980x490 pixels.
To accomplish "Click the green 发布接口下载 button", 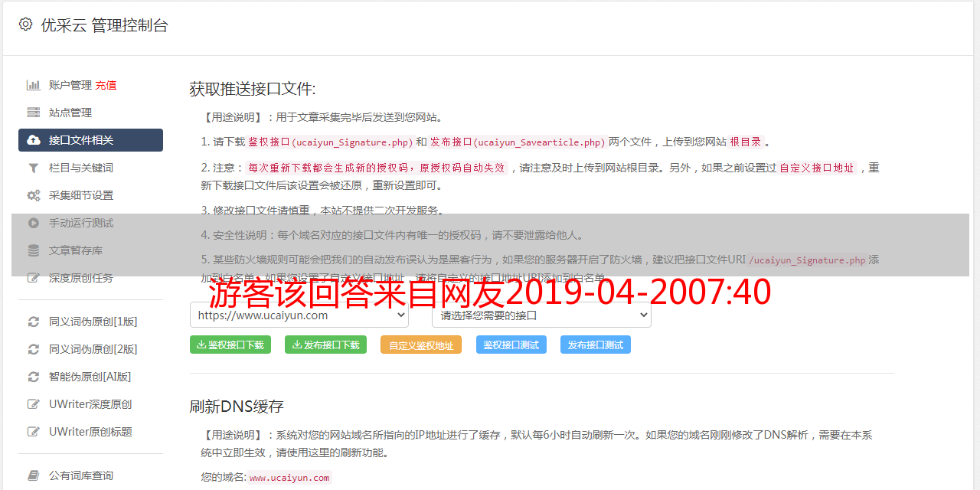I will click(325, 345).
